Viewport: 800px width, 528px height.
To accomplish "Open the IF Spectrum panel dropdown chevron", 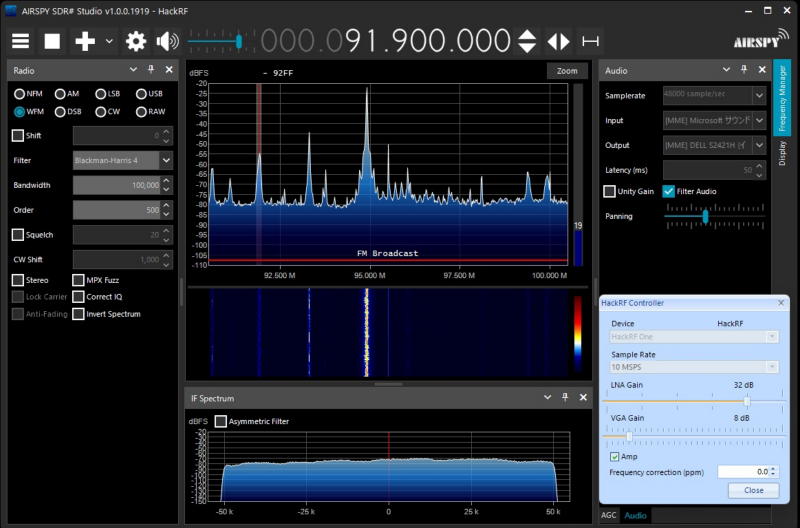I will coord(547,397).
